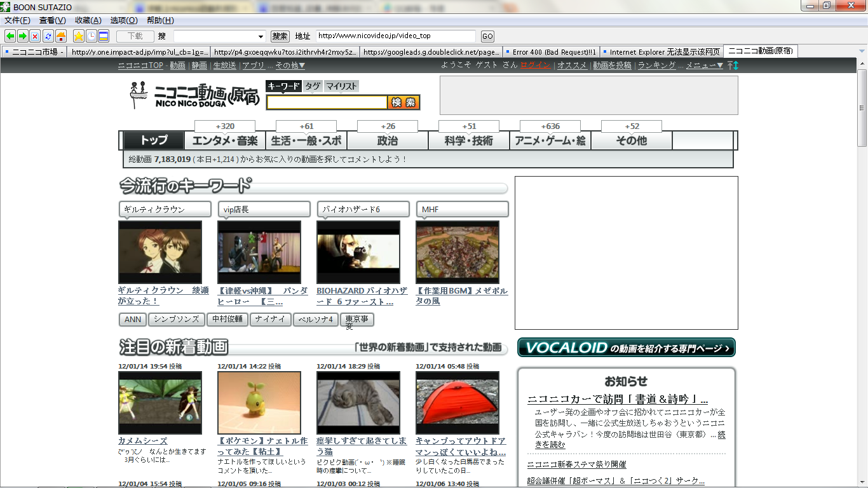Click the バイオハザード6 keyword tag
Viewport: 868px width, 488px height.
(x=363, y=209)
